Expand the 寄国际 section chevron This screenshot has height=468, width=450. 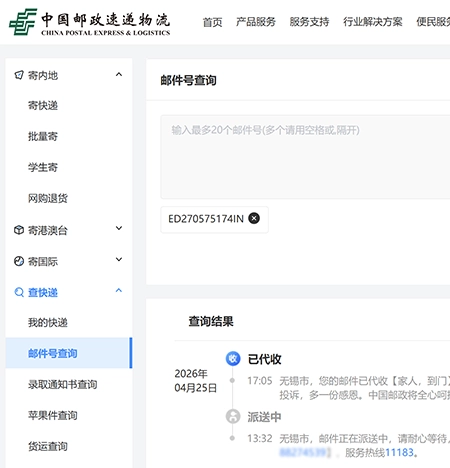[x=119, y=259]
